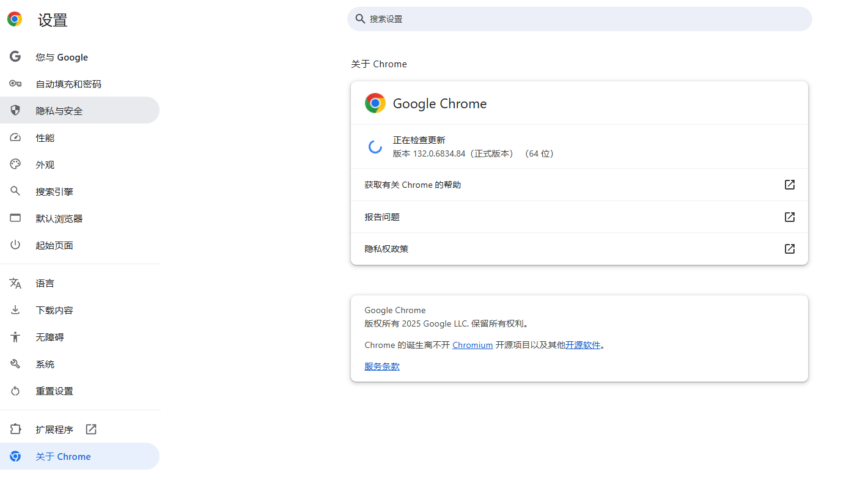Select 默认浏览器 menu entry
This screenshot has width=868, height=488.
[x=79, y=218]
